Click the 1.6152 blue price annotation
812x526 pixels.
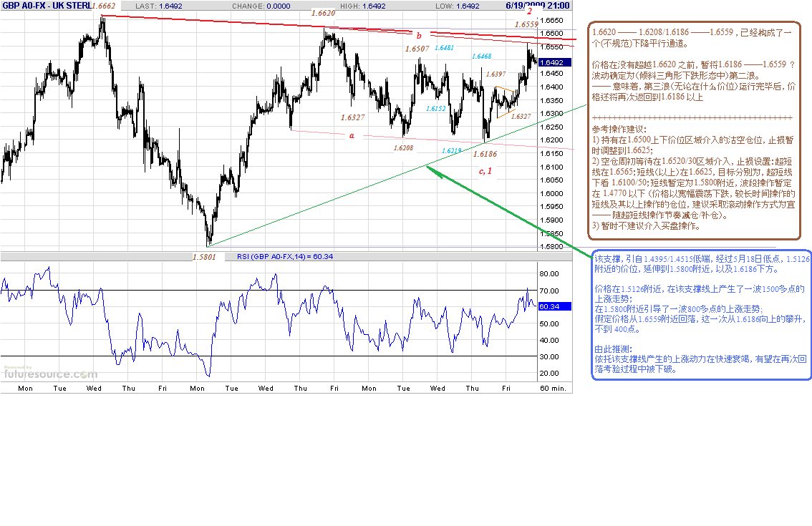tap(435, 108)
